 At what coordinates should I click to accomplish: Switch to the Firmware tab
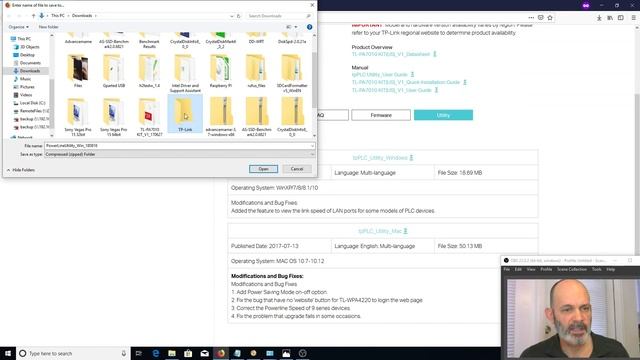pyautogui.click(x=381, y=116)
